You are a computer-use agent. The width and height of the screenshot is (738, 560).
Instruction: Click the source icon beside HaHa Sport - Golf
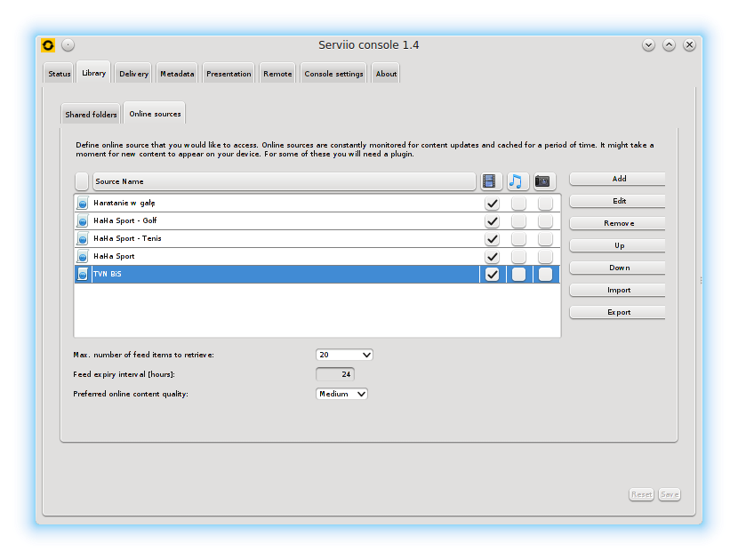83,221
